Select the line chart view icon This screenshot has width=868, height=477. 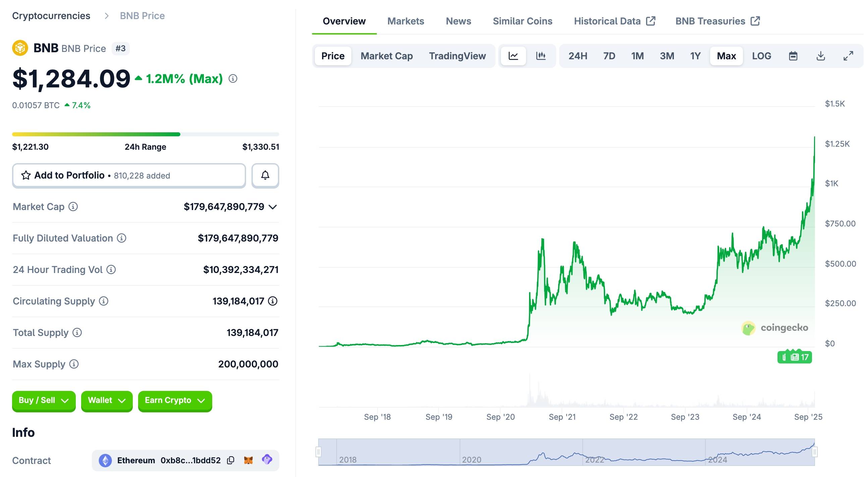(513, 56)
